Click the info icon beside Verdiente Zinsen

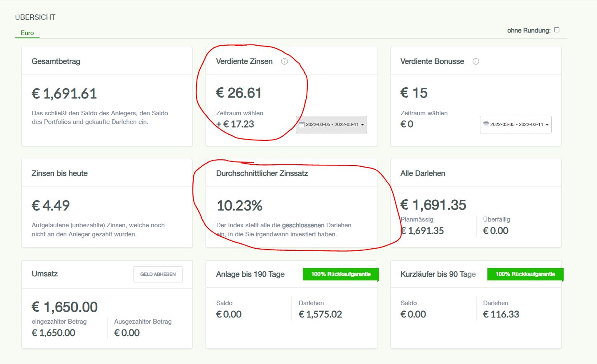click(284, 61)
